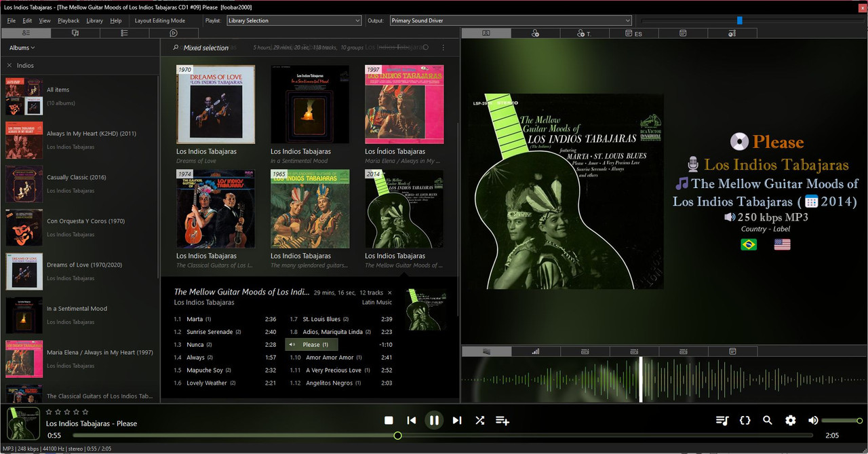Click the 1997 Maria Elena album cover

[404, 105]
